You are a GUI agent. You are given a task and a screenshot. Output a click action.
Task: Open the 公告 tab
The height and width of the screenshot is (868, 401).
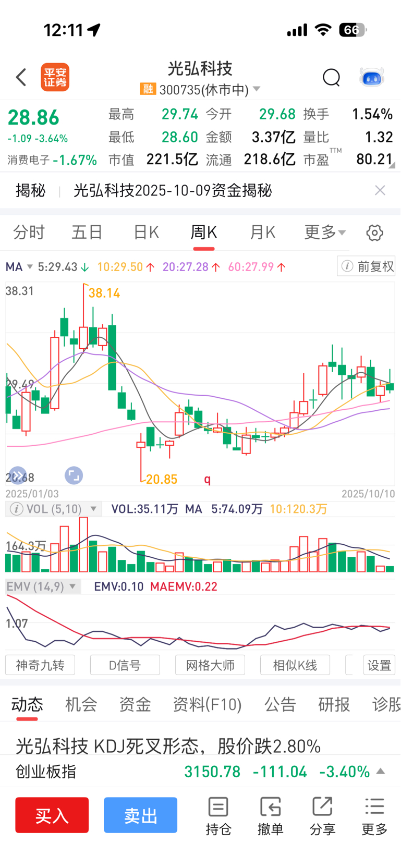[280, 705]
